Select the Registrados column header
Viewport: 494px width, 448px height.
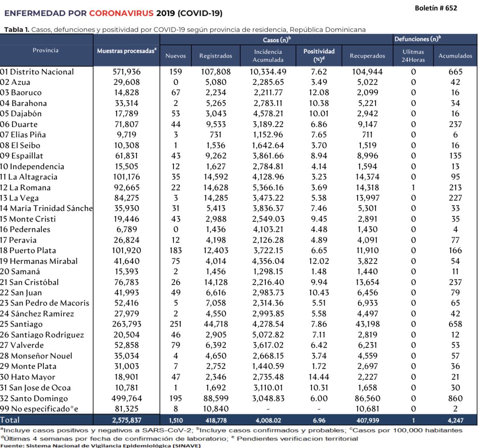[x=216, y=56]
